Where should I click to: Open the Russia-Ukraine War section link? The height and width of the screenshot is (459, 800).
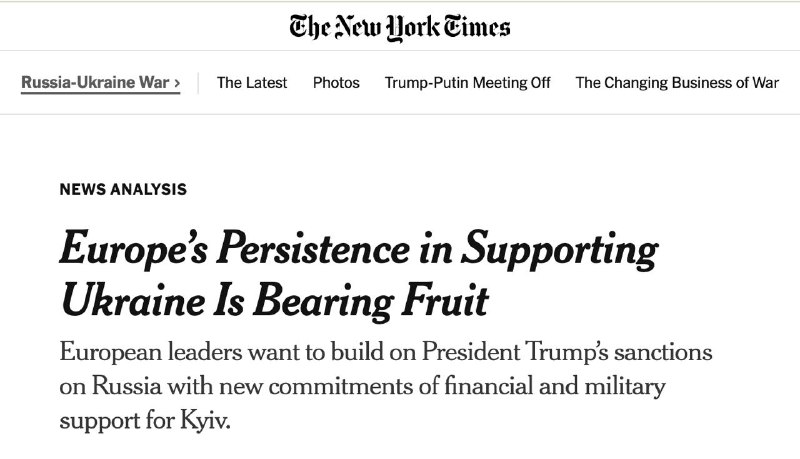(95, 83)
